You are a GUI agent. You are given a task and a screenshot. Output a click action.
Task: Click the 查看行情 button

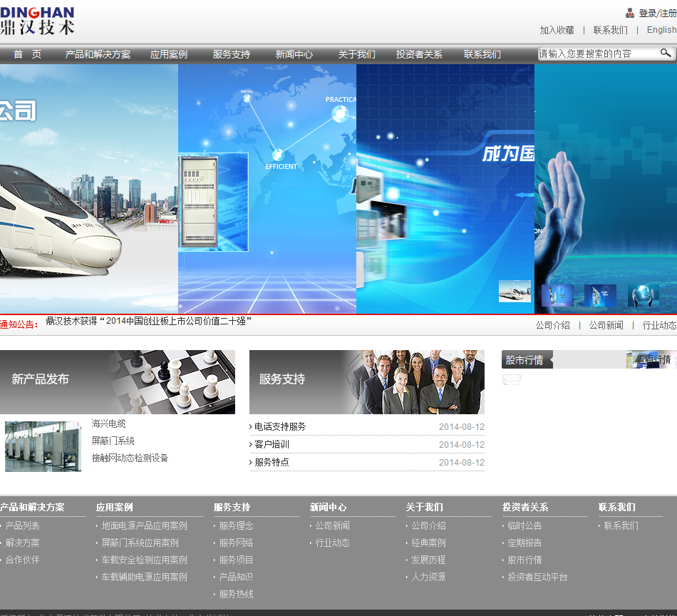click(x=651, y=359)
